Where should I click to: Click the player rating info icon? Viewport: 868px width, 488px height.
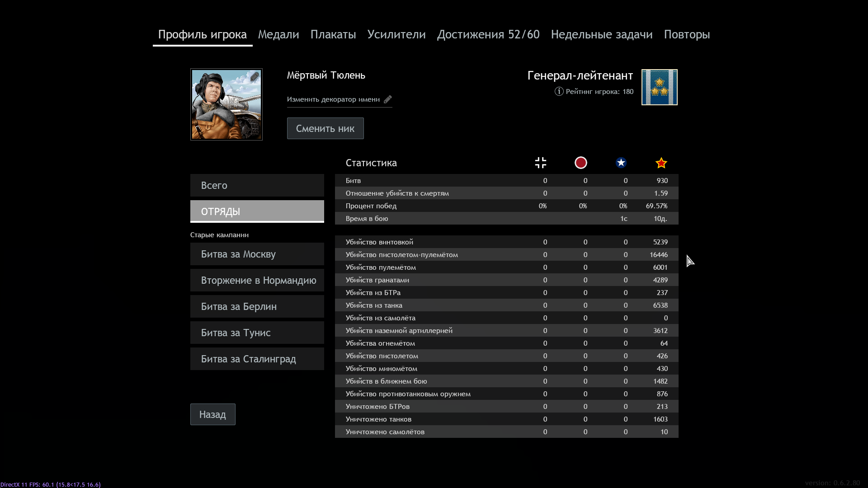559,92
